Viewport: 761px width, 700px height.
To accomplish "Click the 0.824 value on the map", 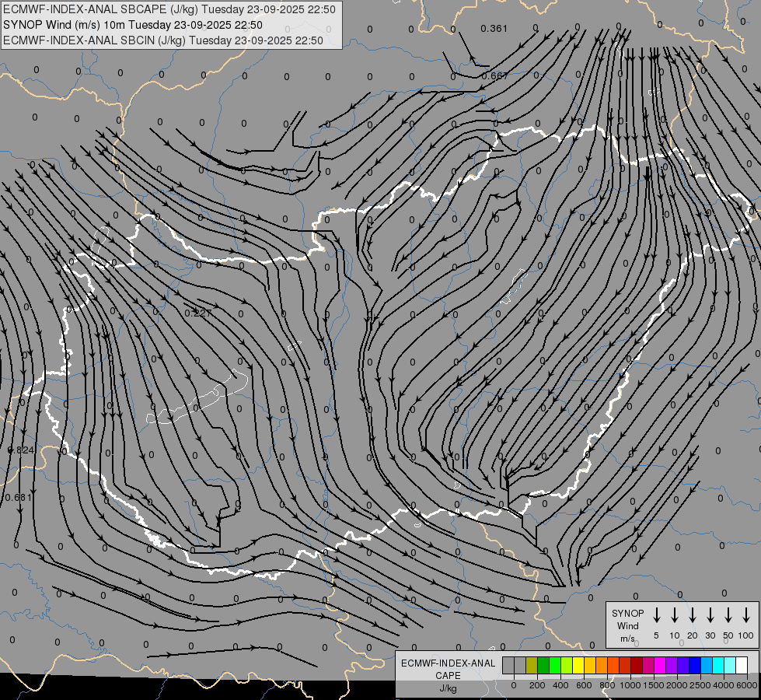I will coord(21,450).
